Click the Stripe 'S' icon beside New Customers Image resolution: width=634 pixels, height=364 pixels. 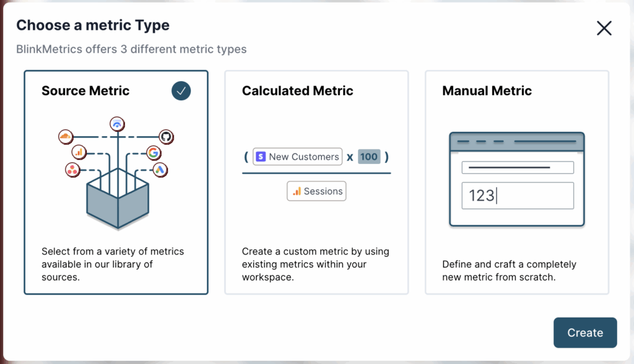pos(261,157)
